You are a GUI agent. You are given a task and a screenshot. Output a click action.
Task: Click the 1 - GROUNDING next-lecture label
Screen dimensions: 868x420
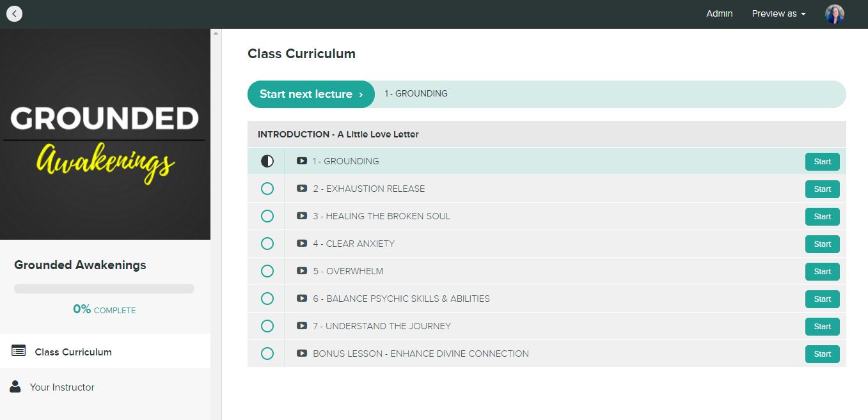click(416, 93)
